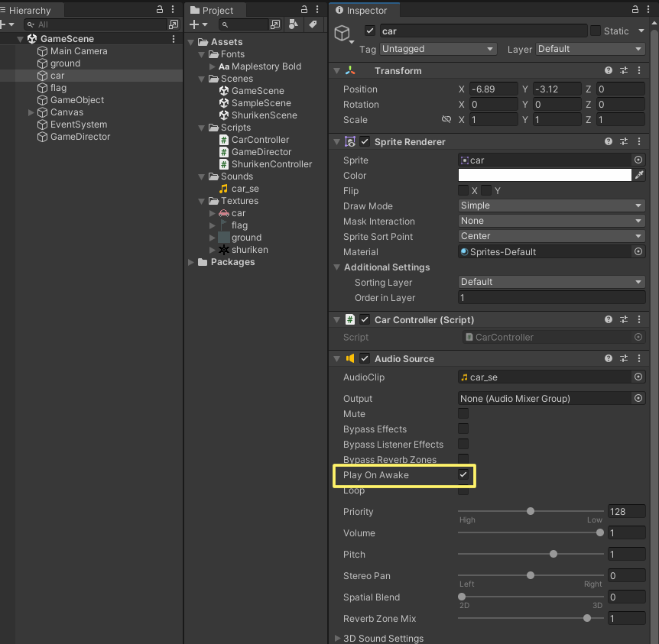This screenshot has width=659, height=644.
Task: Open the Tag dropdown showing Untagged
Action: pyautogui.click(x=438, y=49)
